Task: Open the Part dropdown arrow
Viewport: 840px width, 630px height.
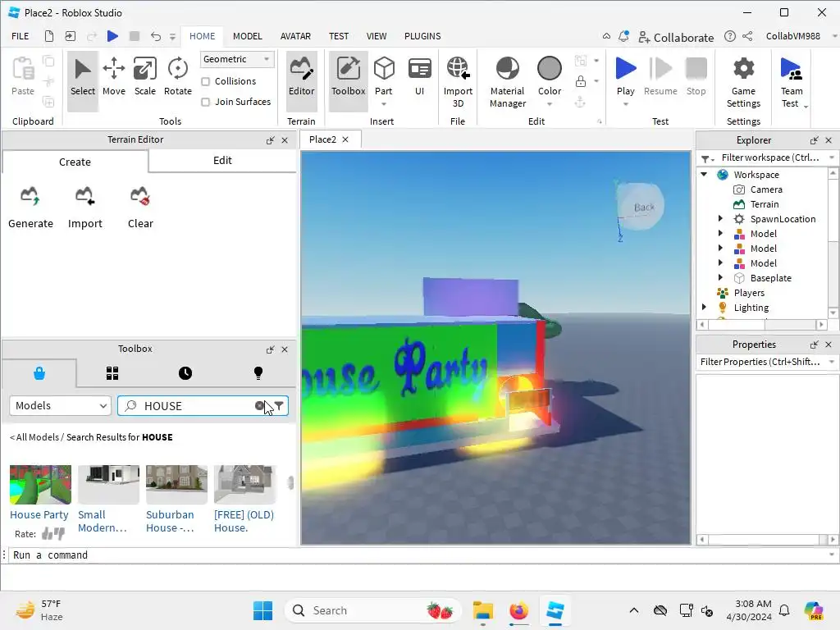Action: 384,104
